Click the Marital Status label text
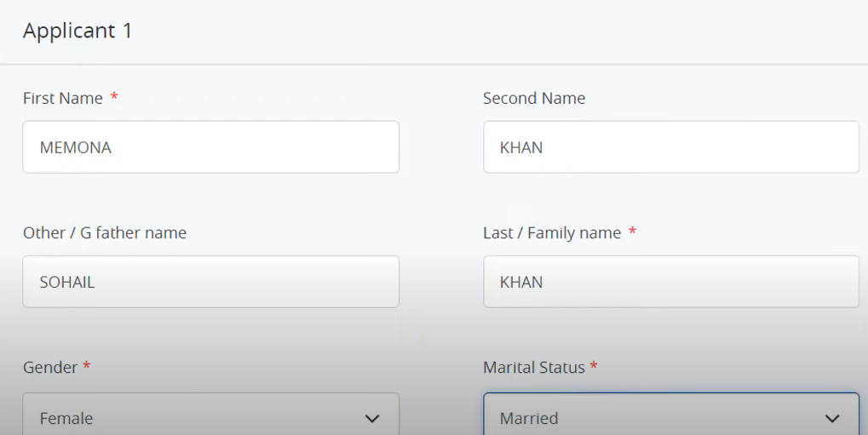This screenshot has height=435, width=868. [533, 368]
